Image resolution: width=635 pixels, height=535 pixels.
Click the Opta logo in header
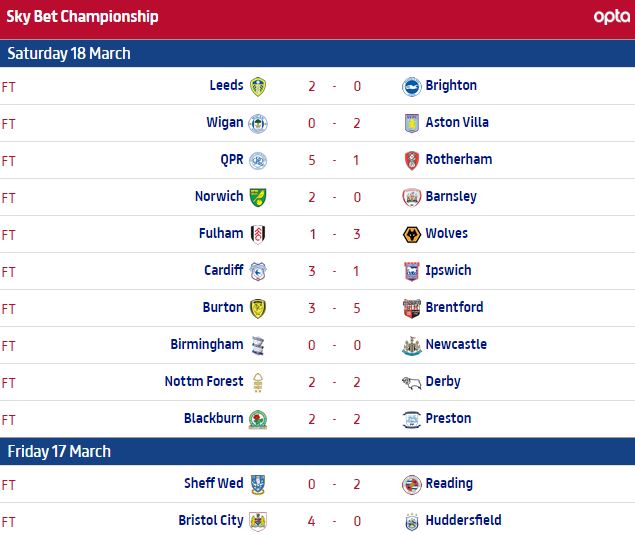coord(611,17)
